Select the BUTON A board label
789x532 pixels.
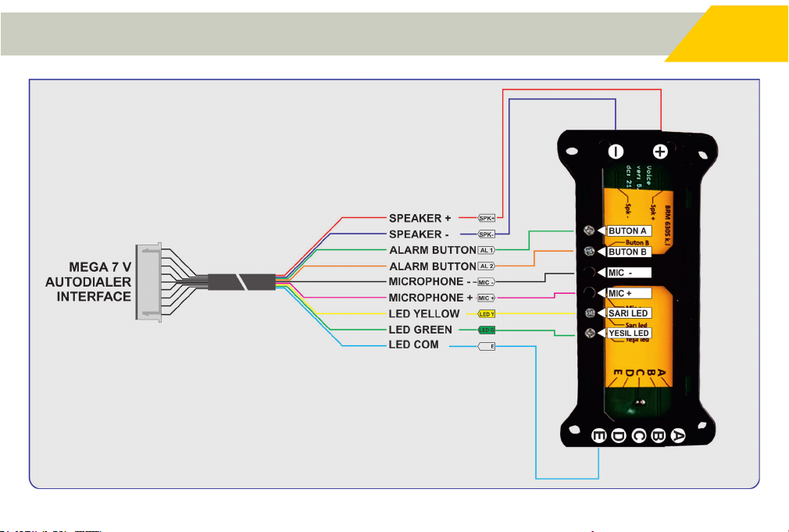tap(630, 231)
